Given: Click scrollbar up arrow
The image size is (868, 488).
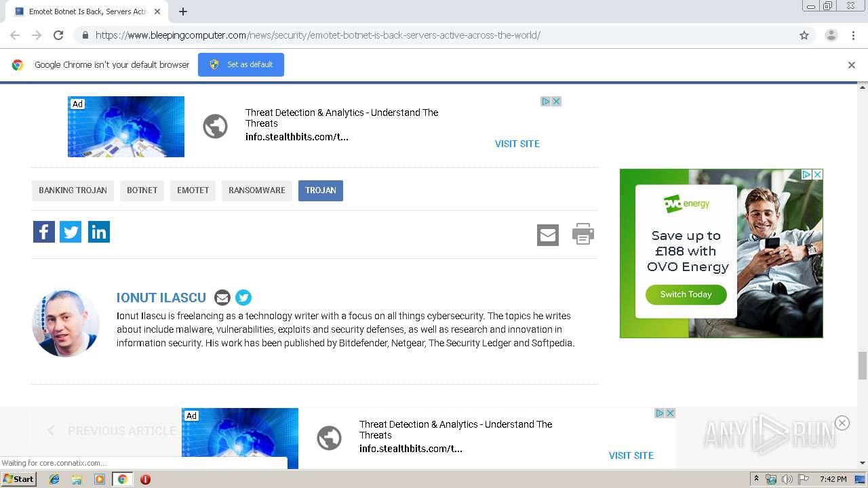Looking at the screenshot, I should [863, 87].
